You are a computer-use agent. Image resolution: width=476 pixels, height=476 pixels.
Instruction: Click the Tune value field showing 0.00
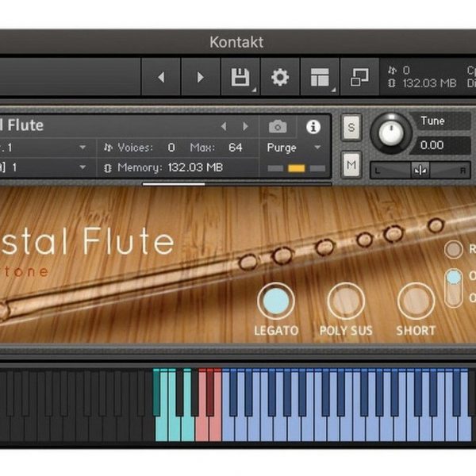tap(442, 145)
